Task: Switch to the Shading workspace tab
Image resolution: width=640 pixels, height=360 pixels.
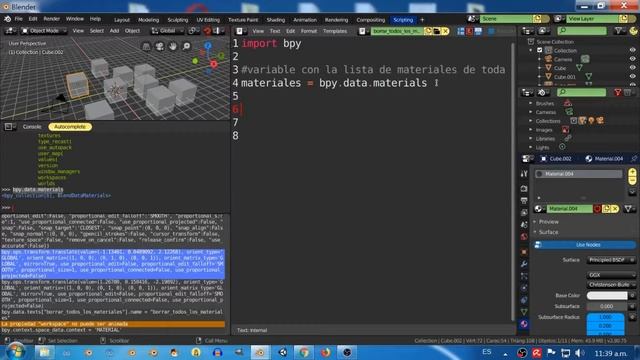Action: (x=276, y=20)
